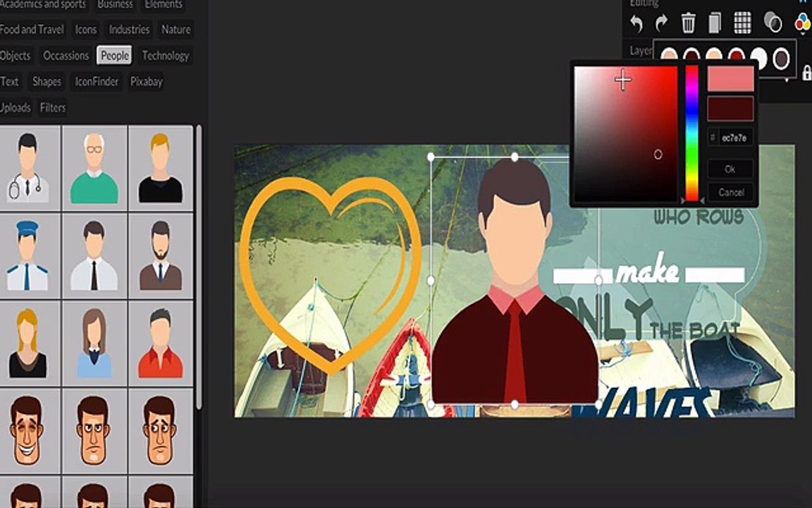Open the Filters section
812x508 pixels.
53,108
